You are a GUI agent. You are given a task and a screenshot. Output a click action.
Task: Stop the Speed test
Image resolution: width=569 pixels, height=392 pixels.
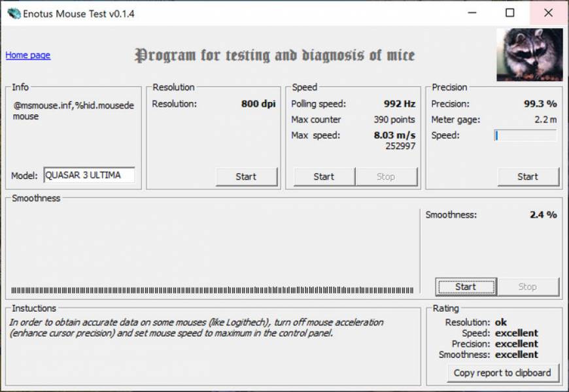tap(387, 176)
